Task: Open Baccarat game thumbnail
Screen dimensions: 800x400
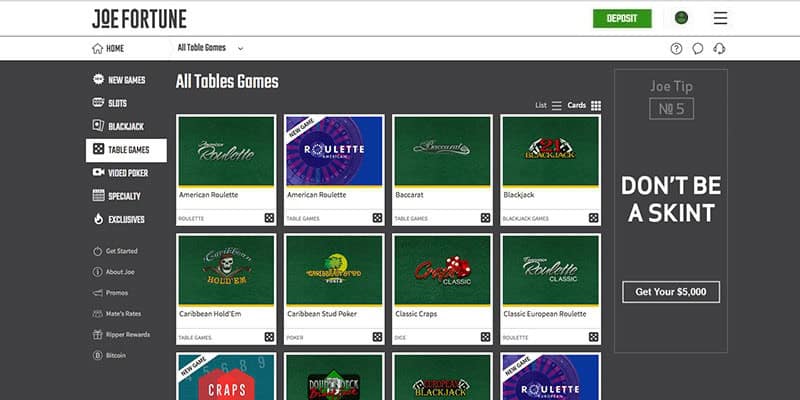Action: [x=442, y=151]
